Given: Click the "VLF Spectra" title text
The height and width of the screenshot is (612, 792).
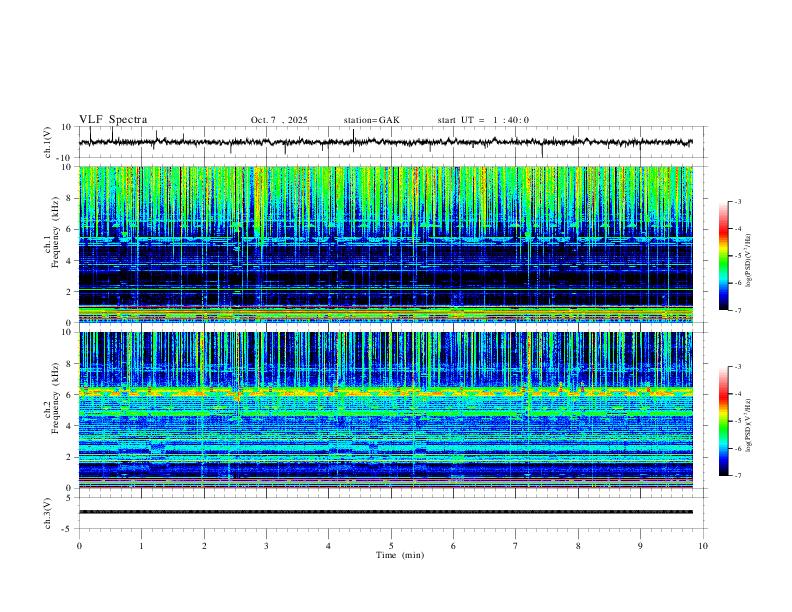Looking at the screenshot, I should coord(113,120).
